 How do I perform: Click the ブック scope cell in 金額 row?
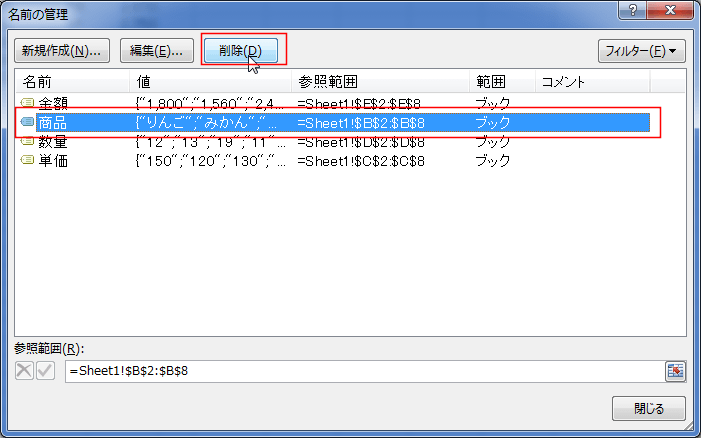coord(492,104)
